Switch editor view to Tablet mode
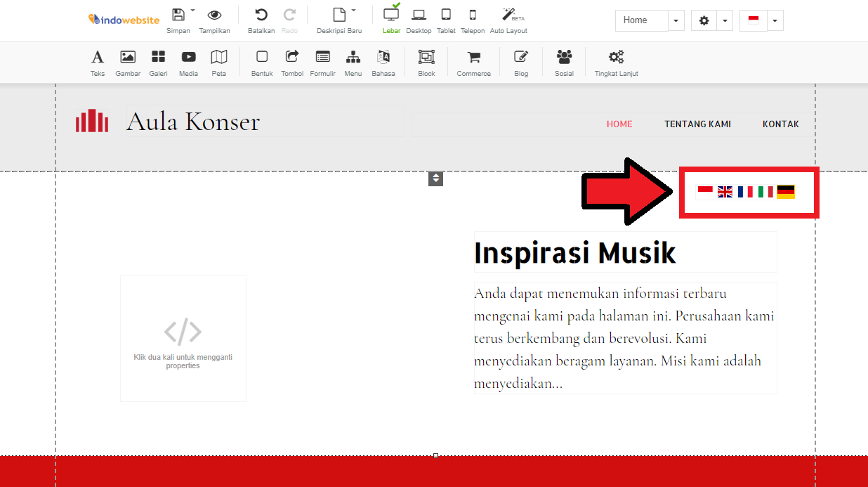Screen dimensions: 868x487 click(446, 20)
